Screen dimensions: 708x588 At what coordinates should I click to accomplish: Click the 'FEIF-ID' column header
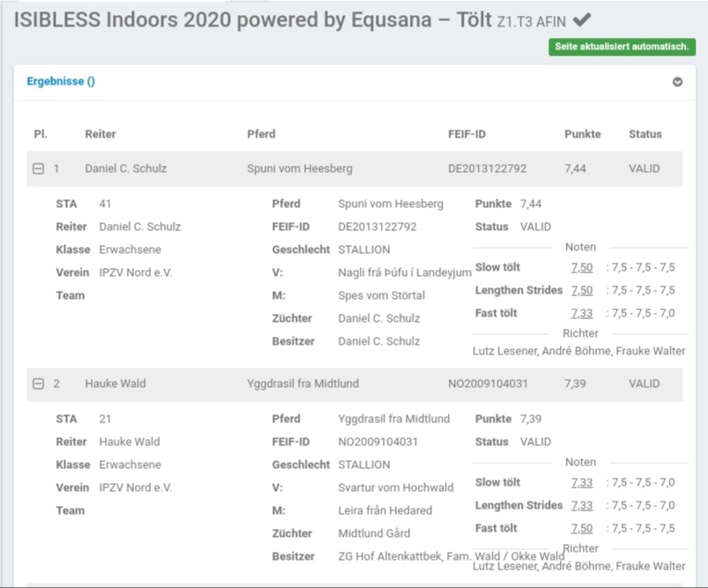click(x=467, y=134)
